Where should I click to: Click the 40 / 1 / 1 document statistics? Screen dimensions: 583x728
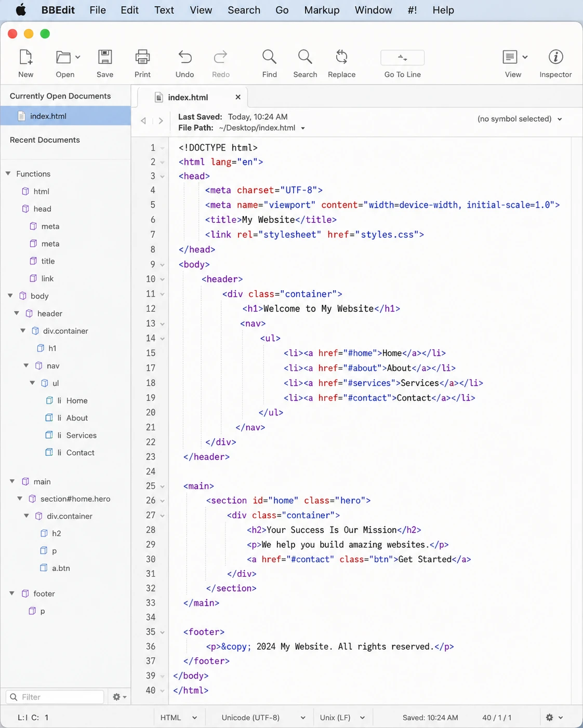coord(497,718)
